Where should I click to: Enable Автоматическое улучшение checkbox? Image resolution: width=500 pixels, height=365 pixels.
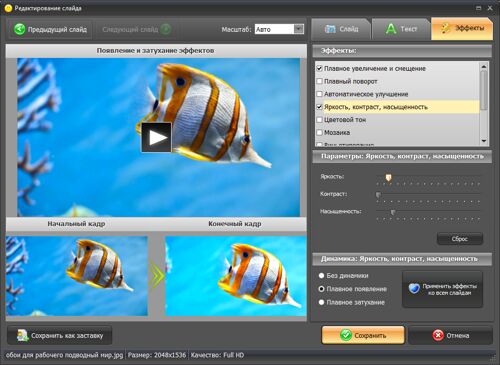click(x=319, y=94)
